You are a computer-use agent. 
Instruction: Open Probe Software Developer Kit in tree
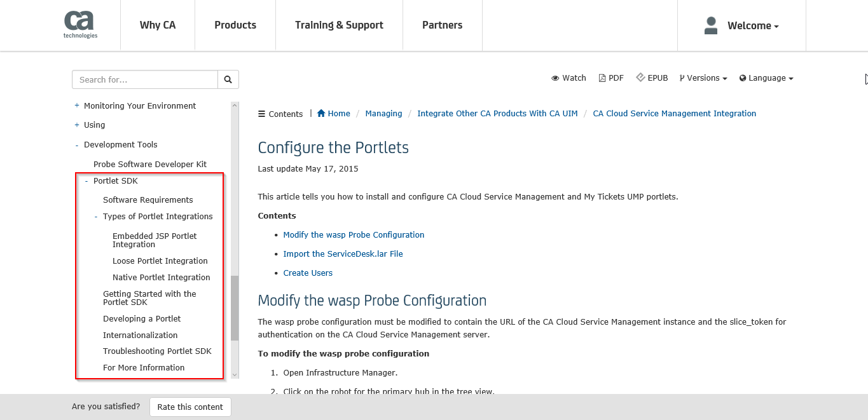[x=150, y=165]
